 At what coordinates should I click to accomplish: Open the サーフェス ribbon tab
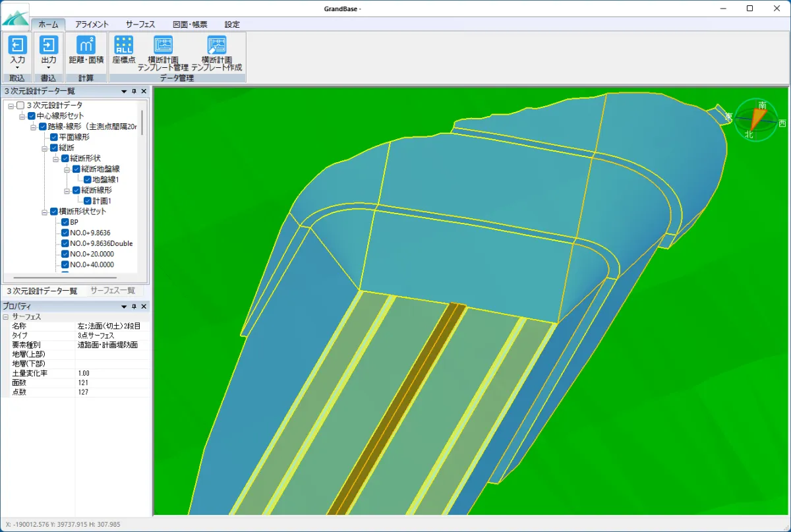click(140, 24)
